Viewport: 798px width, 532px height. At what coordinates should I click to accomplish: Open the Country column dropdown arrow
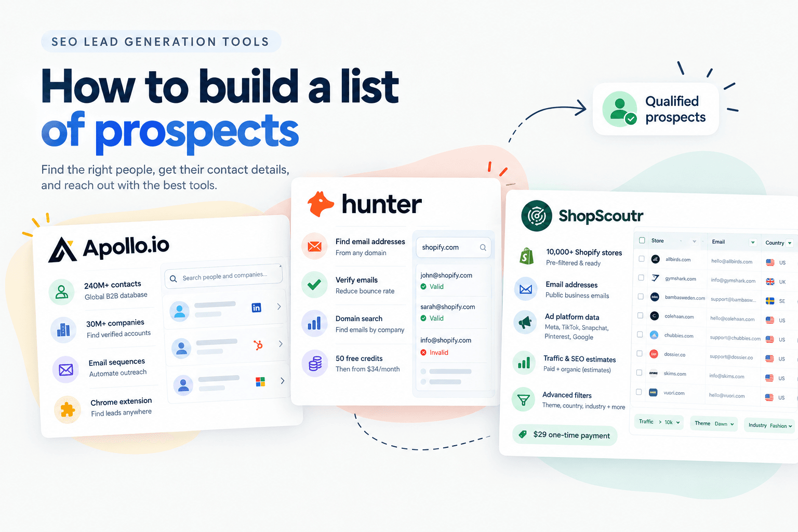790,243
